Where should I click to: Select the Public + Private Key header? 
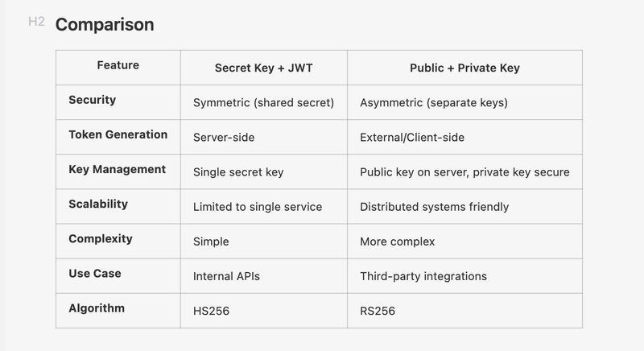click(x=464, y=68)
